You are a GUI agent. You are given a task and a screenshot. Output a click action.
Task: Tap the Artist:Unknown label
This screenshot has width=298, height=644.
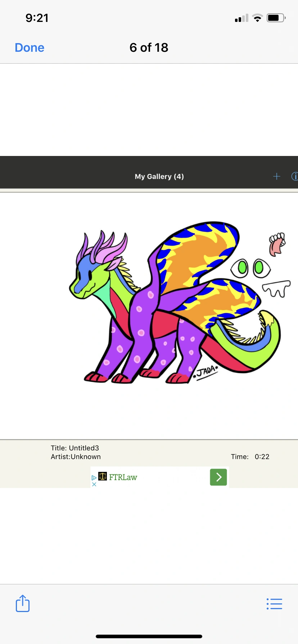click(76, 457)
